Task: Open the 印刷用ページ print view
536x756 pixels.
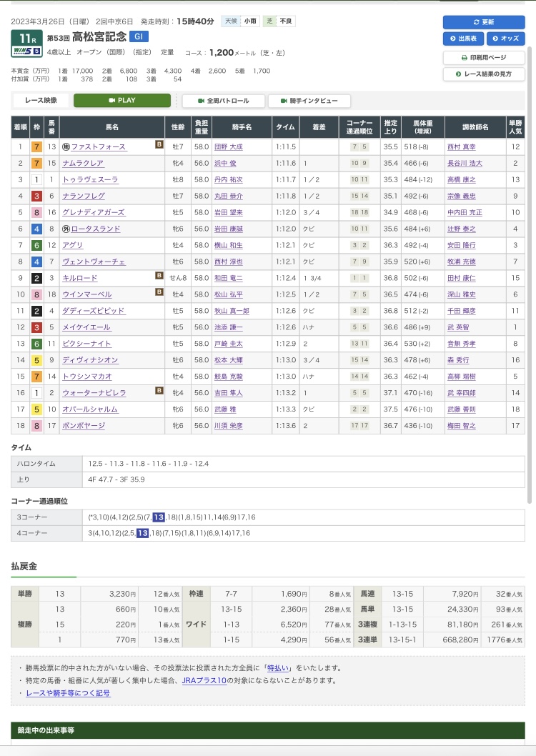Action: coord(483,57)
